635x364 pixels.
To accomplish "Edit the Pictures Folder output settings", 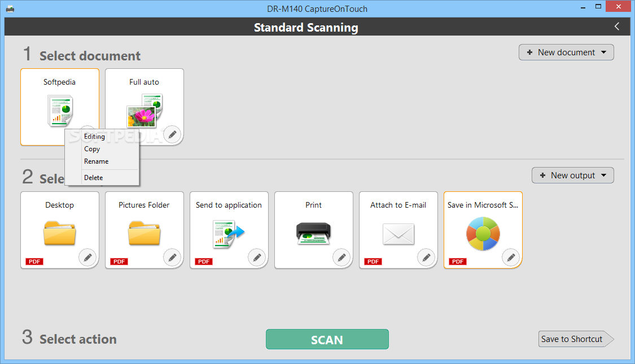I will (x=172, y=257).
